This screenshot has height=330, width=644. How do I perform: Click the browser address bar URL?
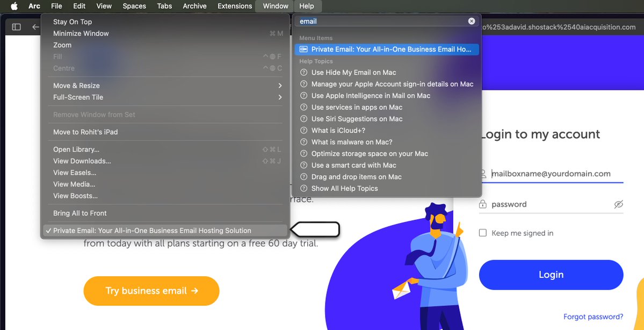[x=559, y=27]
